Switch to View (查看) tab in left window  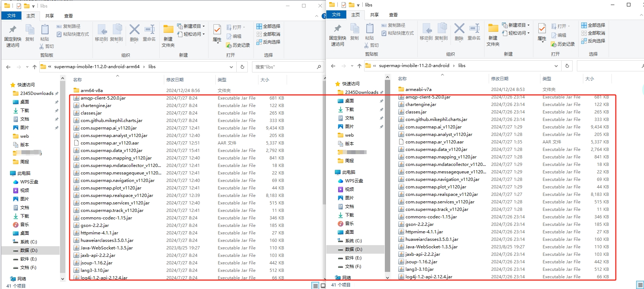[x=69, y=16]
